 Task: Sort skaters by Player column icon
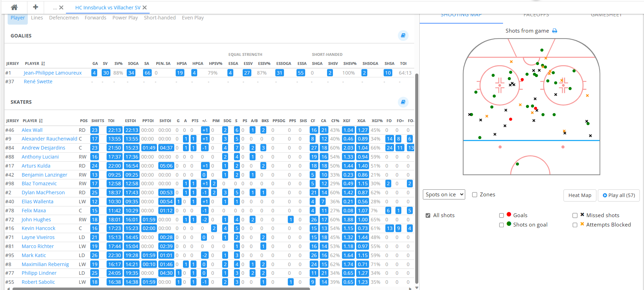(41, 121)
